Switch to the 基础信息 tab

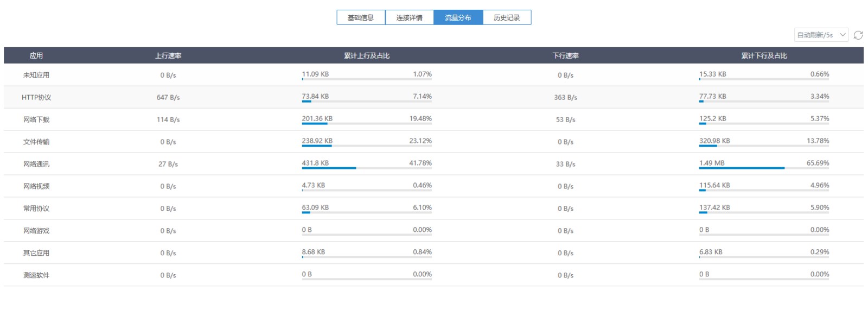click(x=361, y=18)
